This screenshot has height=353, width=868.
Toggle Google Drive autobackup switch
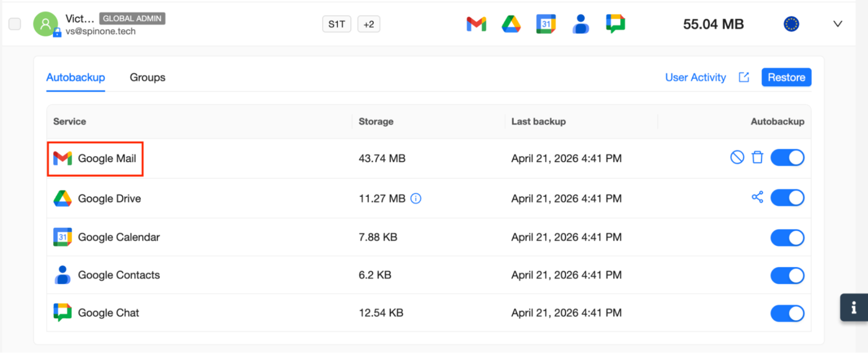787,198
